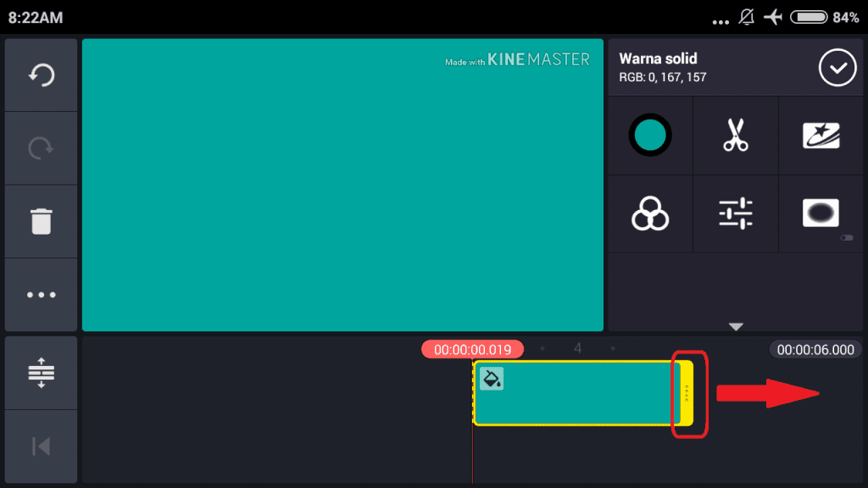This screenshot has width=868, height=488.
Task: Open the scissors trim/split tool
Action: [x=736, y=135]
